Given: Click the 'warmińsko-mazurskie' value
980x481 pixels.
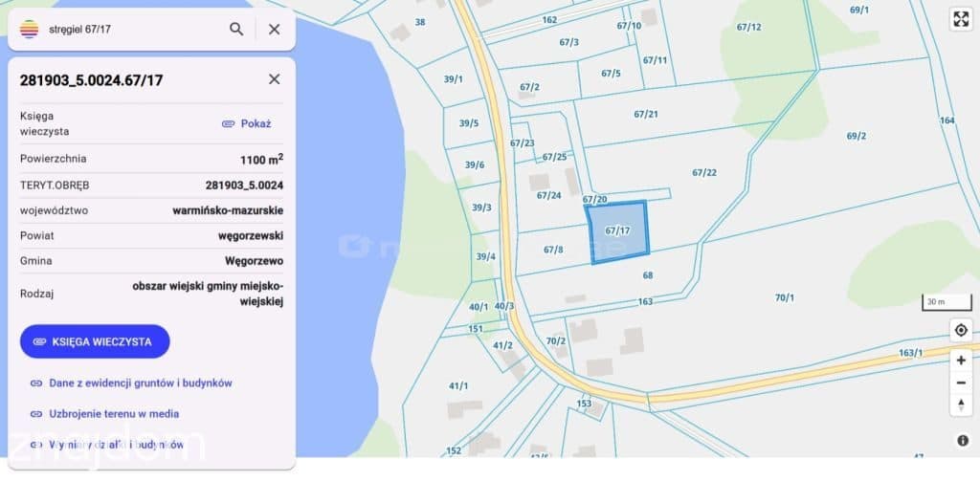Looking at the screenshot, I should pyautogui.click(x=228, y=210).
